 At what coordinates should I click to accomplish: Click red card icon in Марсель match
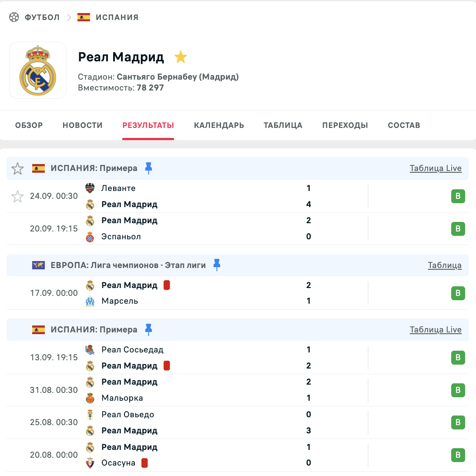coord(167,285)
